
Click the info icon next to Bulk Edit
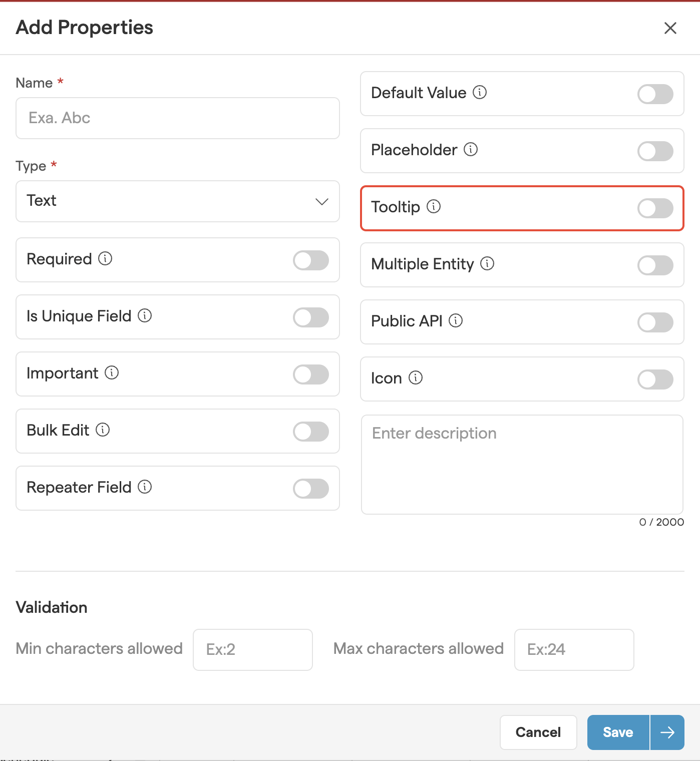[x=103, y=430]
